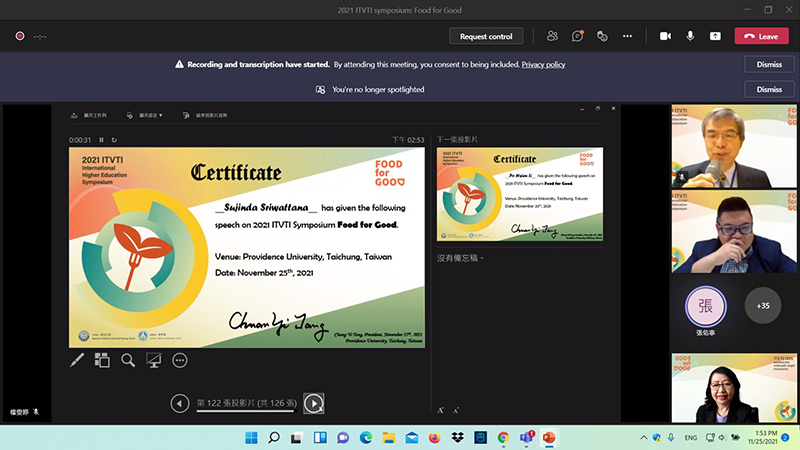Open Google Chrome from the taskbar
800x450 pixels.
point(503,437)
